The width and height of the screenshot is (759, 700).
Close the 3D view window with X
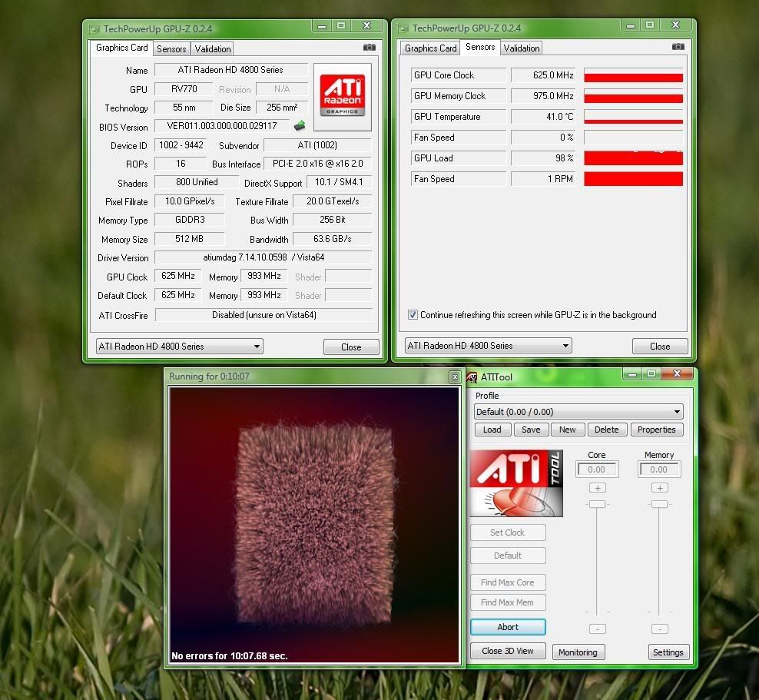point(455,377)
